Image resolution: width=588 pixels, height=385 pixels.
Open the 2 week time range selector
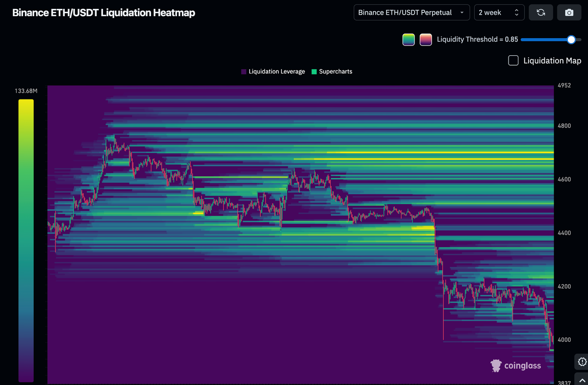tap(499, 12)
